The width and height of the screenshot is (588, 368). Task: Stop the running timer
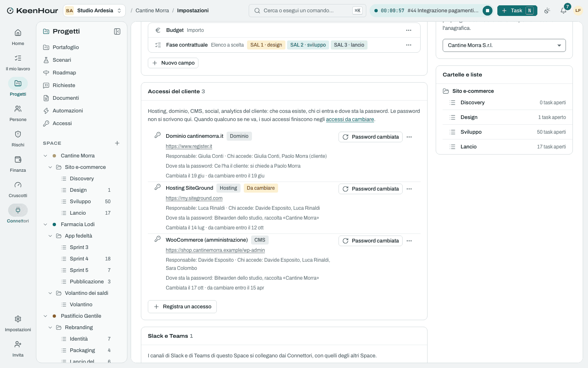tap(488, 11)
